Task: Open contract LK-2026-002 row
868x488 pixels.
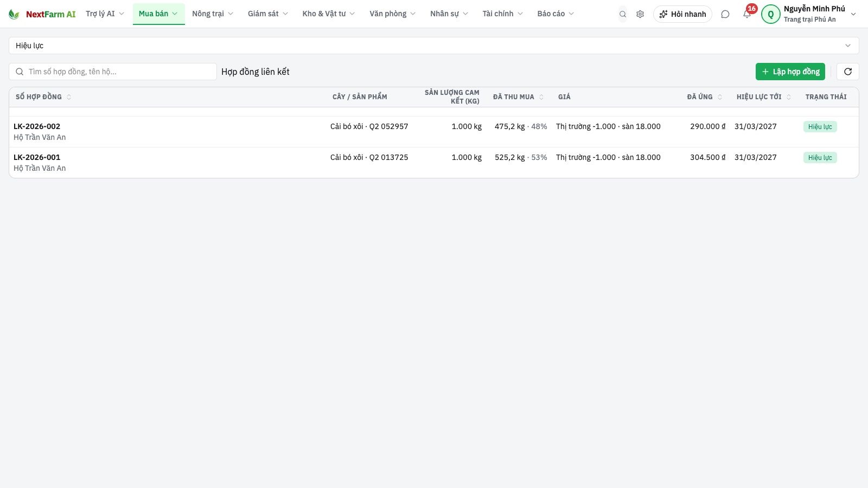Action: coord(434,132)
